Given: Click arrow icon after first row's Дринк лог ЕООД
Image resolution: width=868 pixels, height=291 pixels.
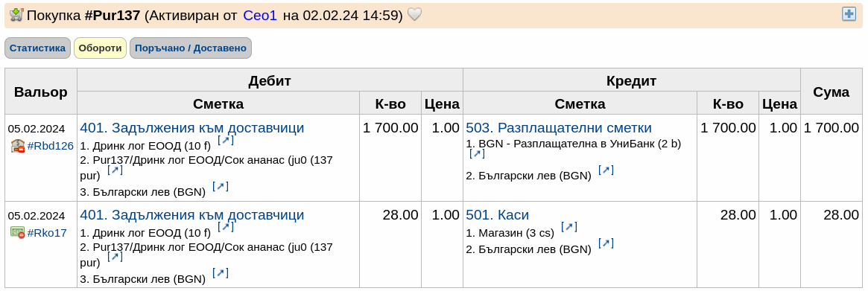Looking at the screenshot, I should point(226,140).
